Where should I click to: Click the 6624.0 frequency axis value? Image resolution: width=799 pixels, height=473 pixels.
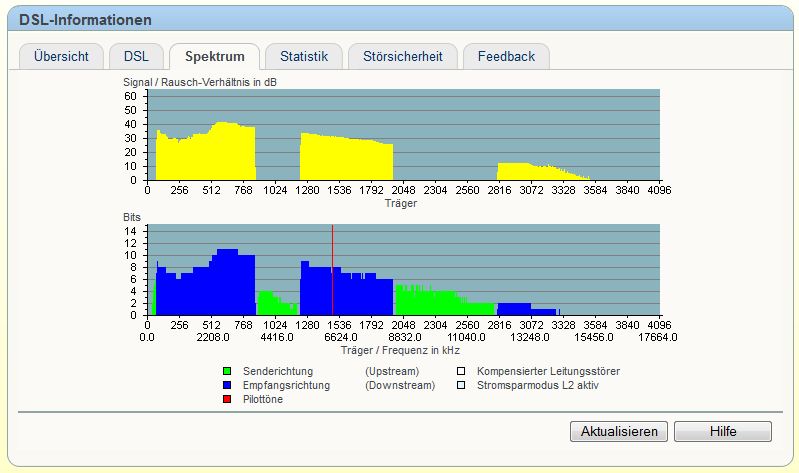point(340,337)
